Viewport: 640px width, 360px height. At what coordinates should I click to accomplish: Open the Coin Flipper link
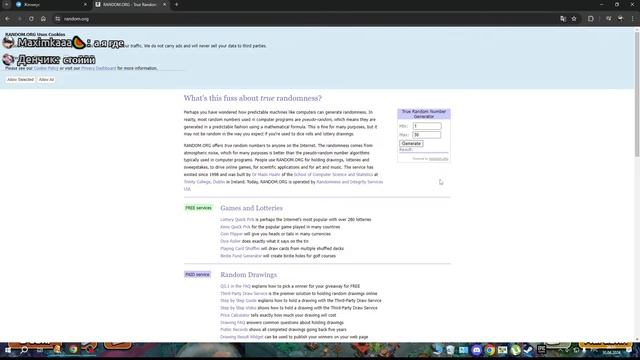click(x=231, y=234)
